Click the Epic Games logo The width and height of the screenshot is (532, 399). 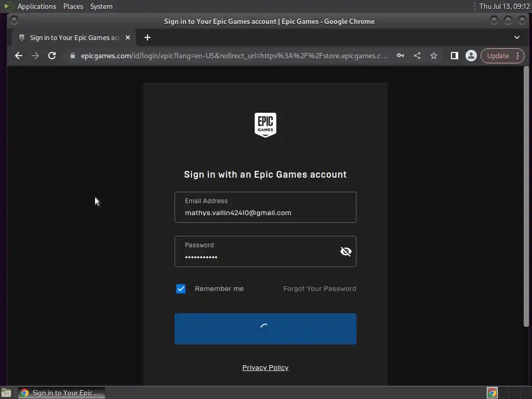265,125
